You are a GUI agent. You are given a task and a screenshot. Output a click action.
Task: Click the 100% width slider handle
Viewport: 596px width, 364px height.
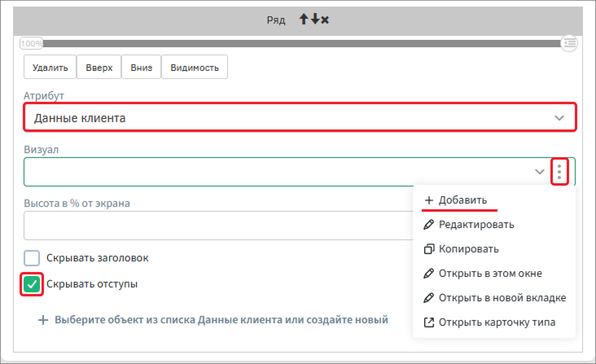click(31, 44)
